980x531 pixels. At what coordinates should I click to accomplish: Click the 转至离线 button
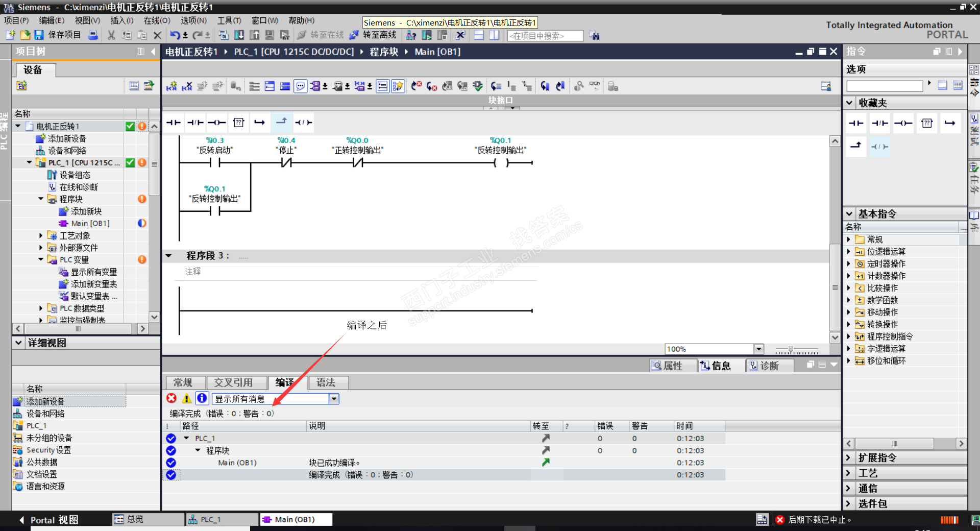[x=373, y=35]
